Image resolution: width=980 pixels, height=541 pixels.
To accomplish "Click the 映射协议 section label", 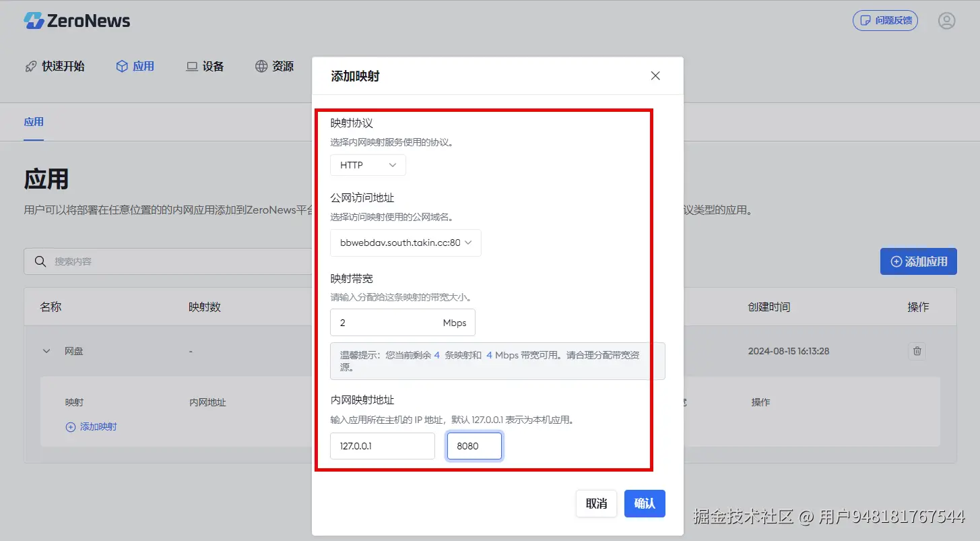I will tap(352, 123).
